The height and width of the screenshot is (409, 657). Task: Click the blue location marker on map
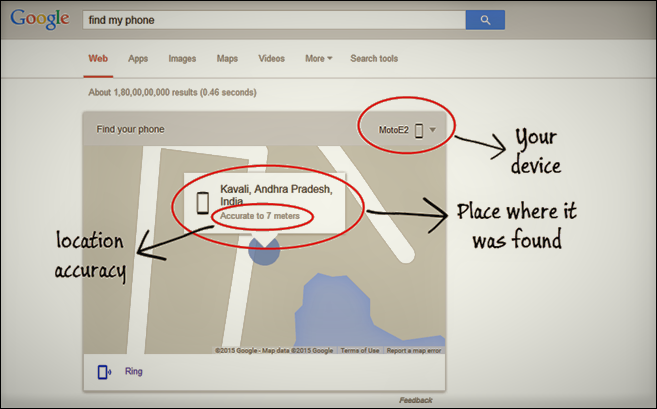264,251
